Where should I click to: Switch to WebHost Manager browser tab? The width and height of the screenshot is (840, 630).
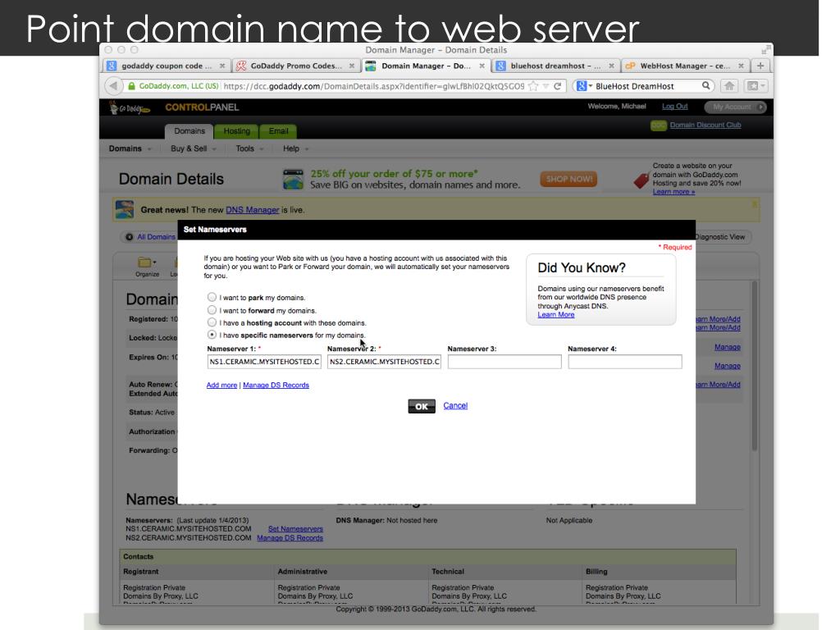685,66
